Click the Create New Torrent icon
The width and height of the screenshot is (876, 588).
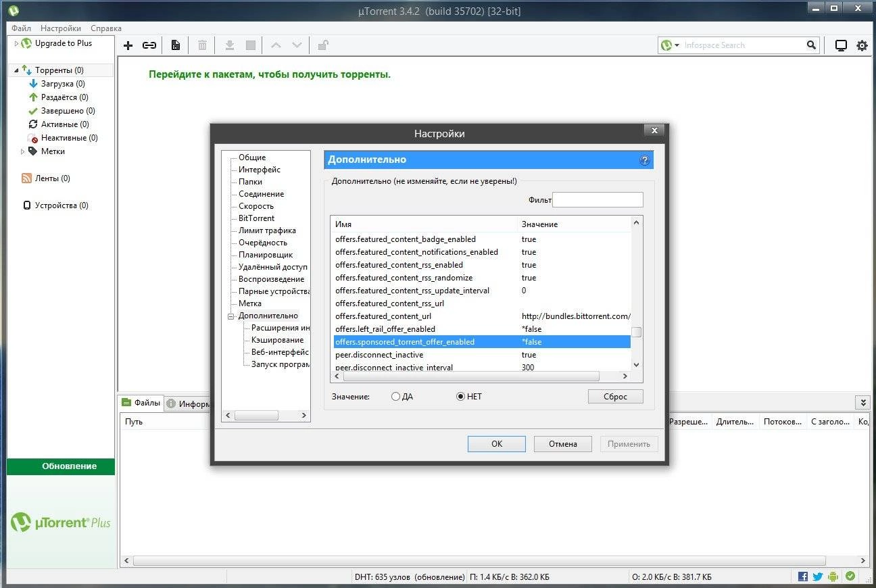tap(175, 45)
